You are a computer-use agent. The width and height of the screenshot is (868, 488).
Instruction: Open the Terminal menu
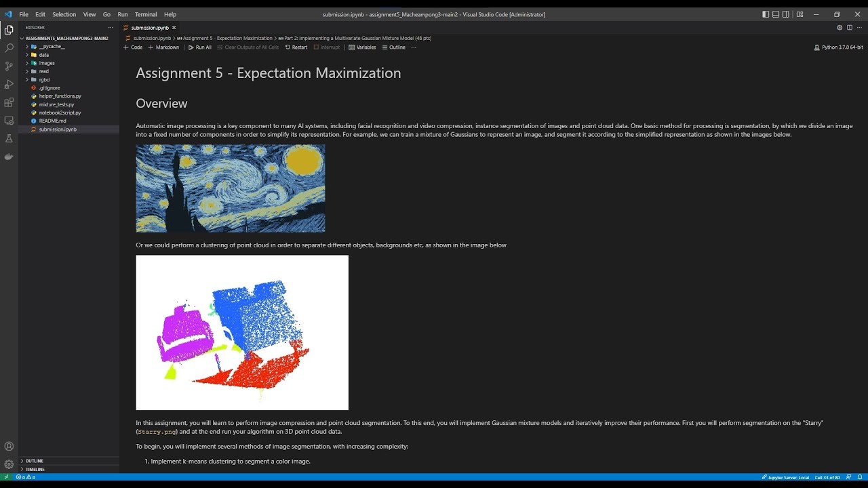point(146,14)
